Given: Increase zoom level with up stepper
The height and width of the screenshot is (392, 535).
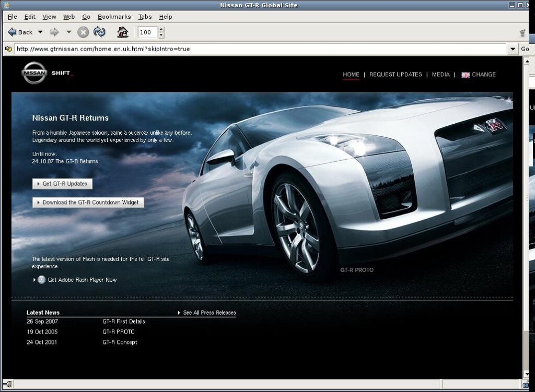Looking at the screenshot, I should click(x=161, y=30).
